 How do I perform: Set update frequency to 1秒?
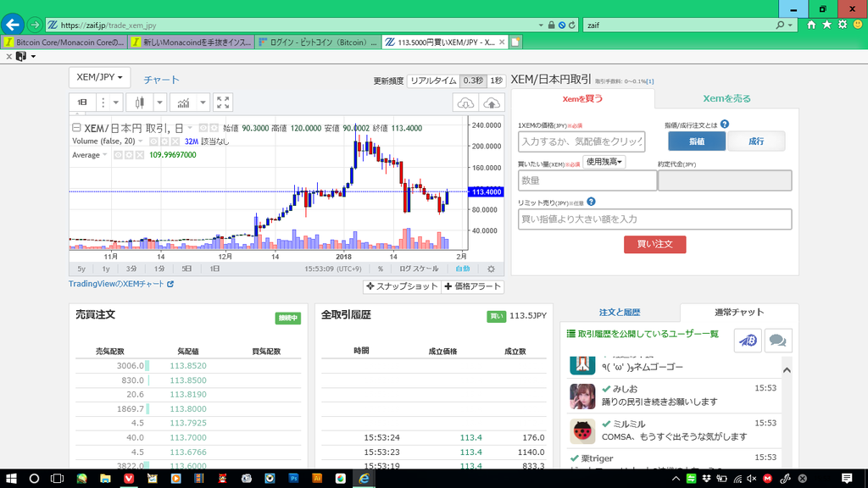pyautogui.click(x=496, y=80)
